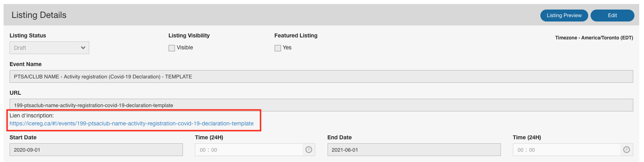Open the Listing Status Draft dropdown
The height and width of the screenshot is (162, 644).
coord(49,48)
